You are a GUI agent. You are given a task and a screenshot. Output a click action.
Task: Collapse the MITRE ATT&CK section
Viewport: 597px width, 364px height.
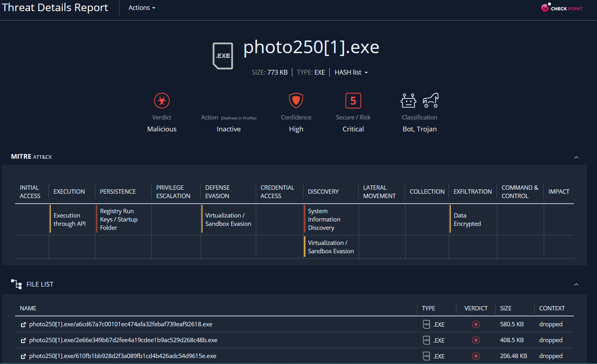pyautogui.click(x=576, y=157)
